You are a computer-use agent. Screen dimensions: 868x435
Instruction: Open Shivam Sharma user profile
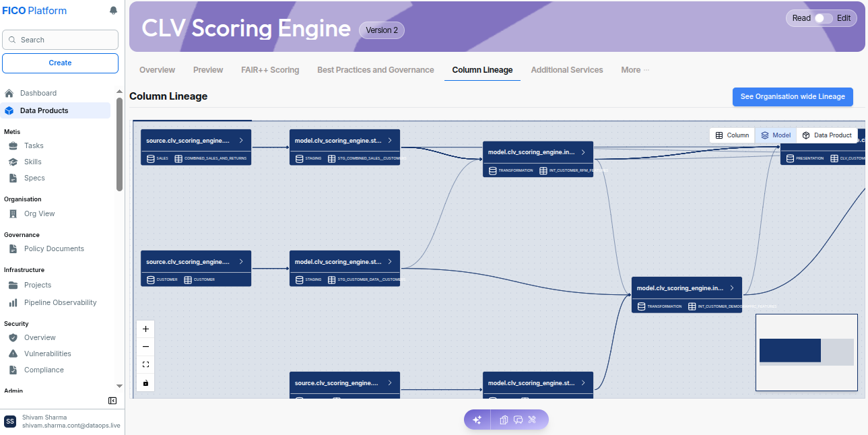click(x=61, y=422)
